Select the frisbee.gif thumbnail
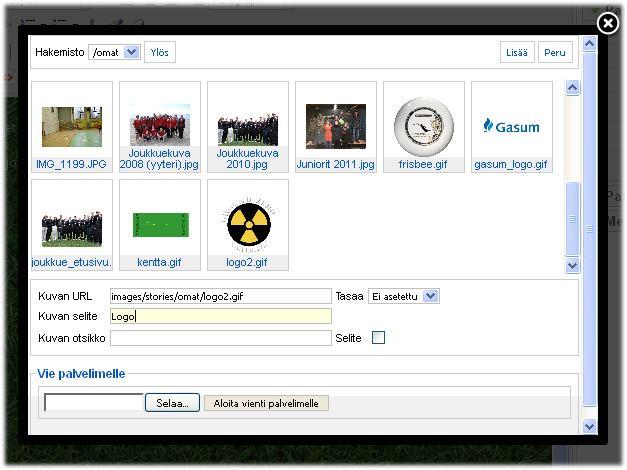The height and width of the screenshot is (470, 627). tap(424, 127)
